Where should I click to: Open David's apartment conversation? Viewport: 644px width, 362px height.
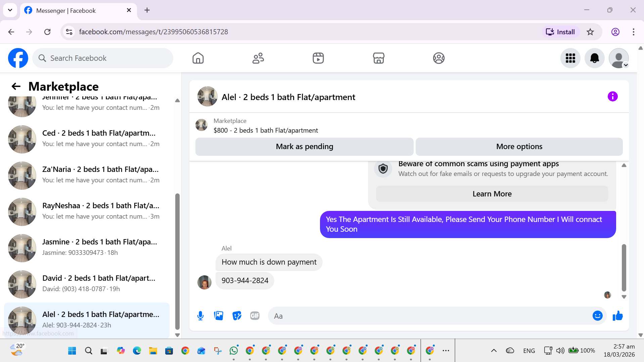(x=87, y=284)
